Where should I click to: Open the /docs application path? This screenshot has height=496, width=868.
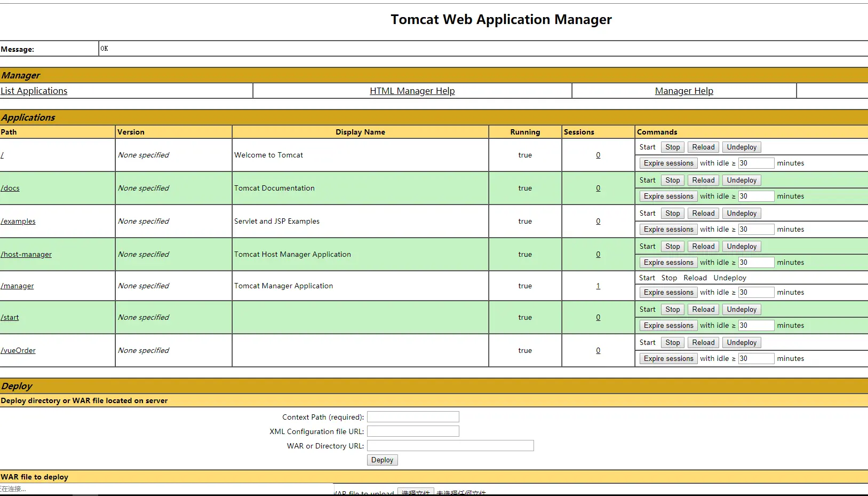pos(10,188)
